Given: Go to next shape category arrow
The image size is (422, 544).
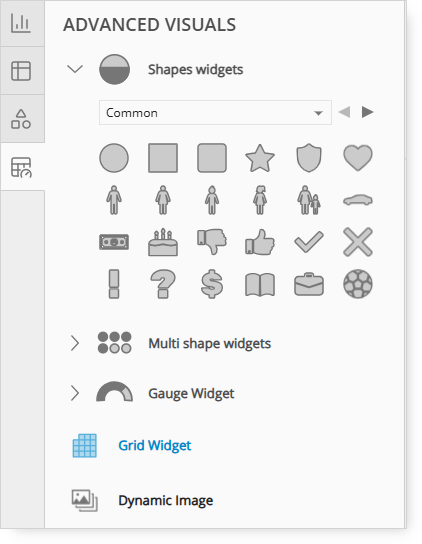Looking at the screenshot, I should 368,112.
